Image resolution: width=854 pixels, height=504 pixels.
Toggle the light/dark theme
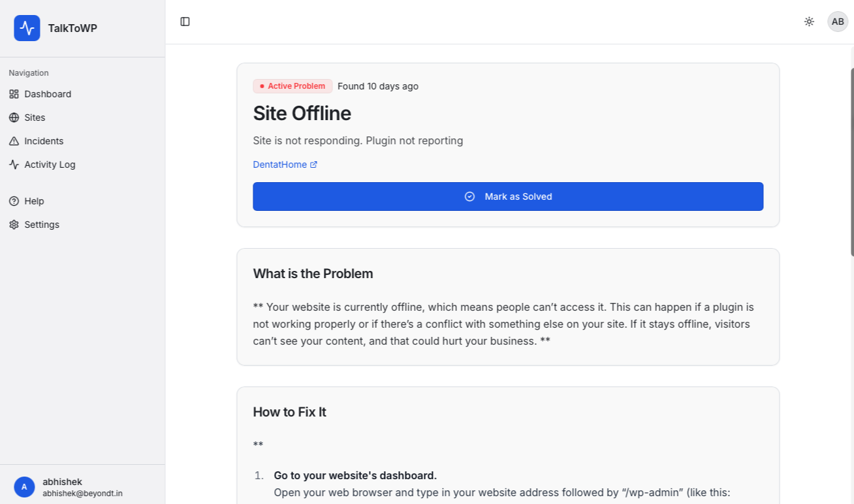pyautogui.click(x=809, y=22)
